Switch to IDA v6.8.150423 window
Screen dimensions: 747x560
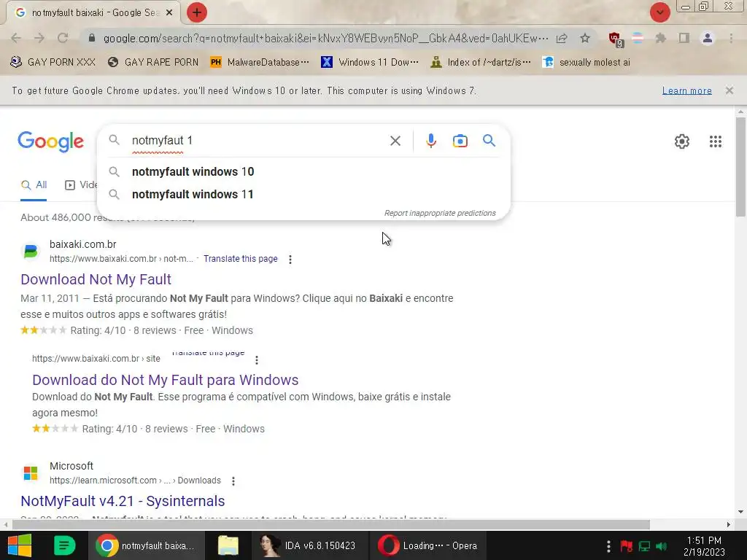[309, 545]
